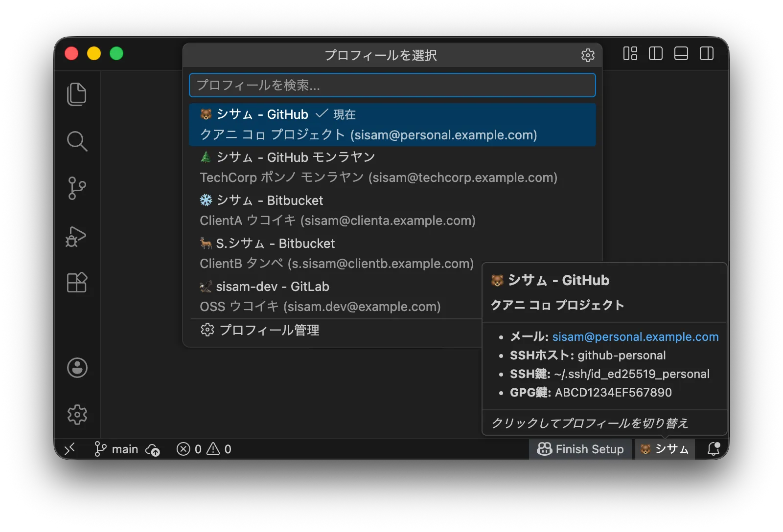Select the シサム - GitHub current profile
Viewport: 783px width, 532px height.
(392, 125)
